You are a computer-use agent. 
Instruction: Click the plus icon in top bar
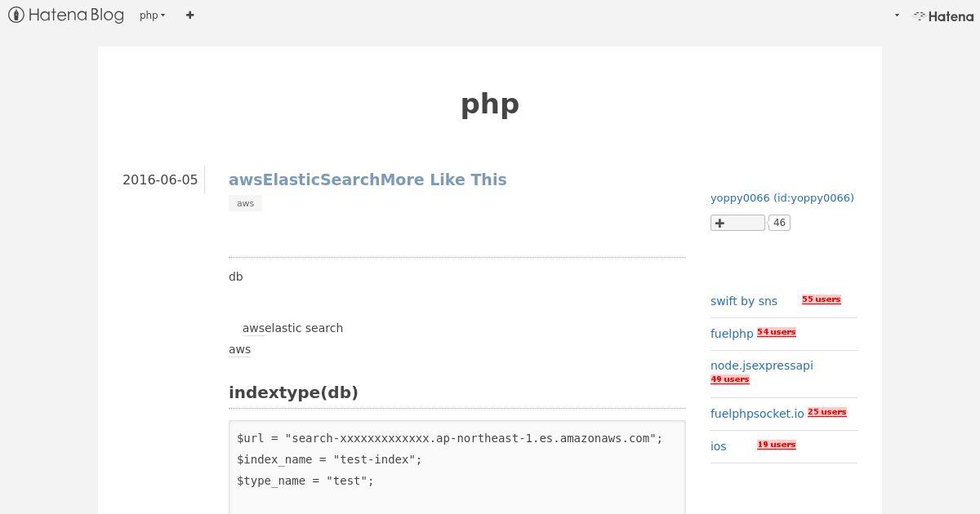point(189,16)
